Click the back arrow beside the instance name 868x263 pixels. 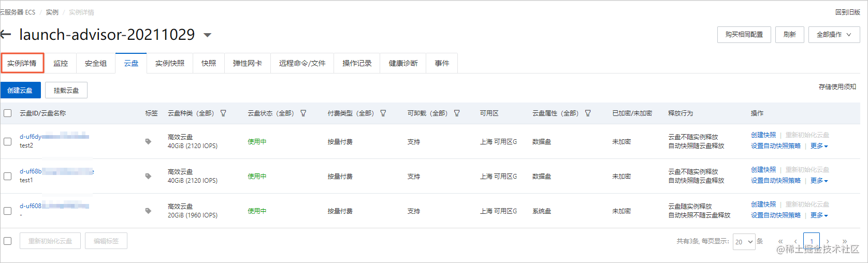tap(6, 35)
